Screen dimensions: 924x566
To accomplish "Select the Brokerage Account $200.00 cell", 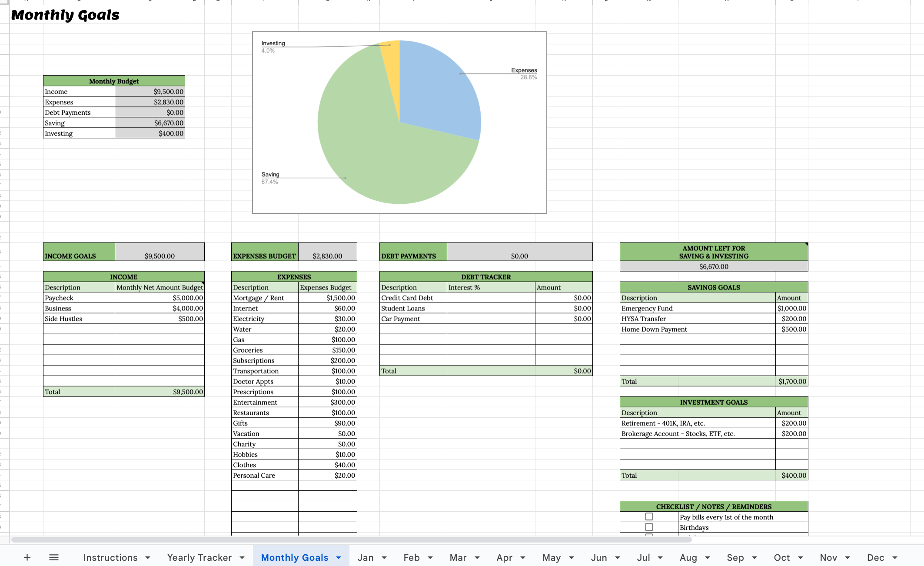I will [x=791, y=433].
